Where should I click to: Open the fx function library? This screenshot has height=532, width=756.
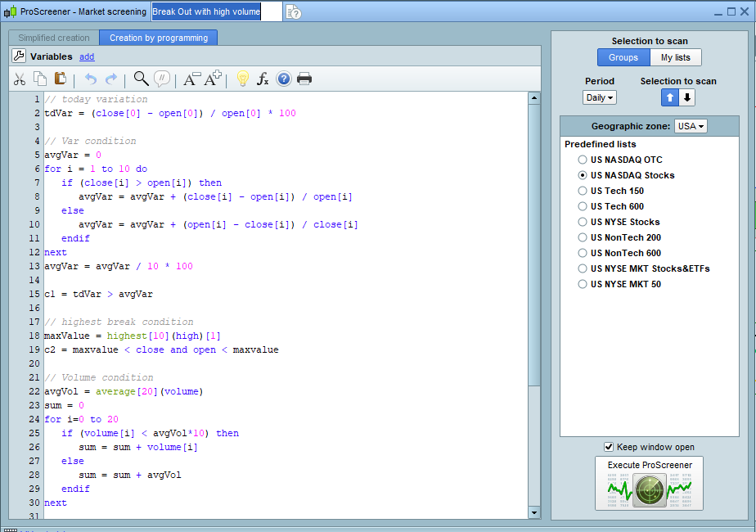(x=263, y=79)
